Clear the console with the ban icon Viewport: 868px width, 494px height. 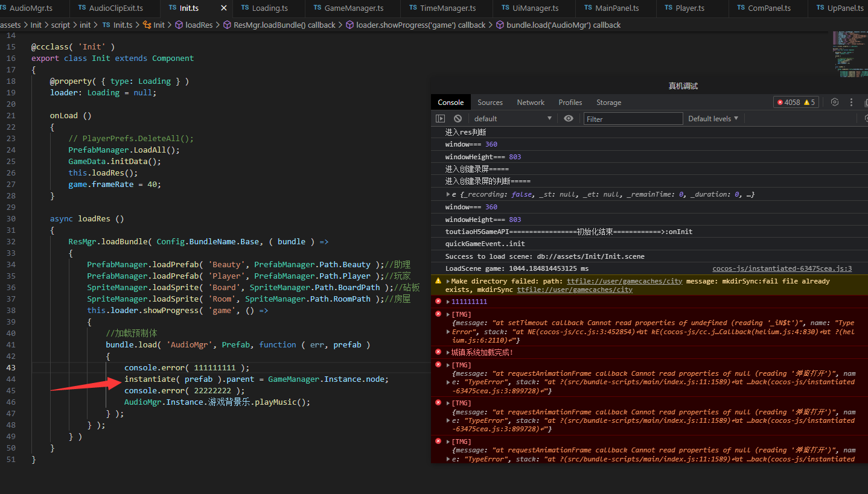(458, 119)
